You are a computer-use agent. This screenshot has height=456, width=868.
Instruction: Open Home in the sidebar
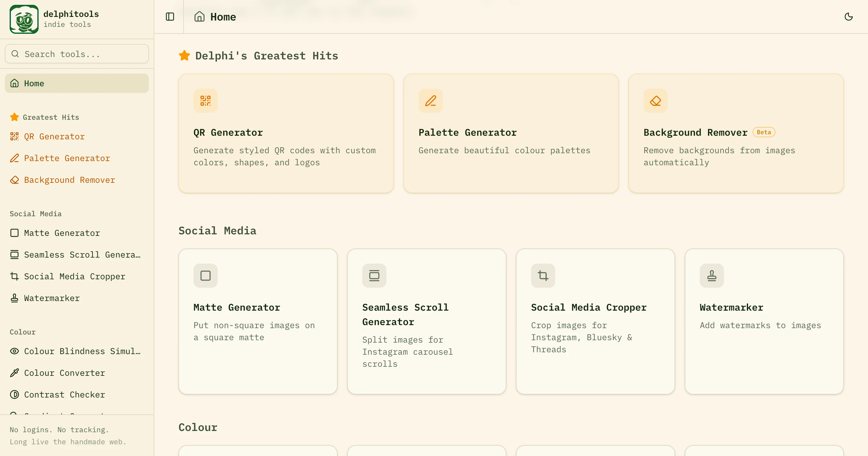click(x=77, y=83)
